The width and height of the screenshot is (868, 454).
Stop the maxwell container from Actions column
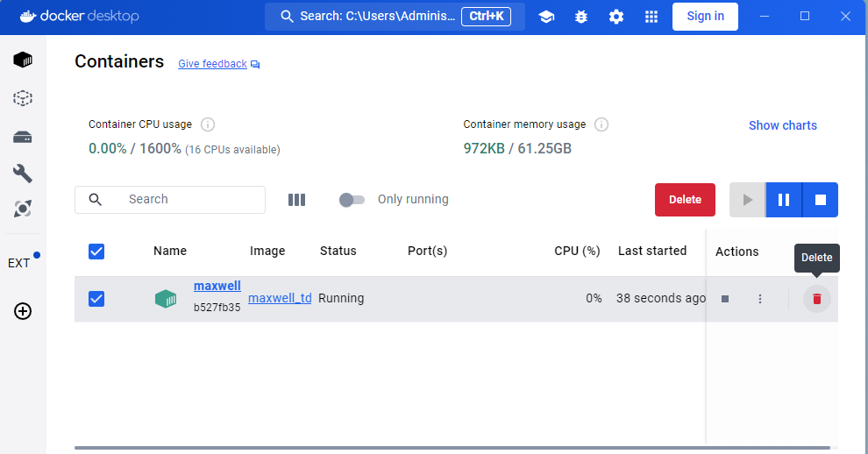[725, 299]
